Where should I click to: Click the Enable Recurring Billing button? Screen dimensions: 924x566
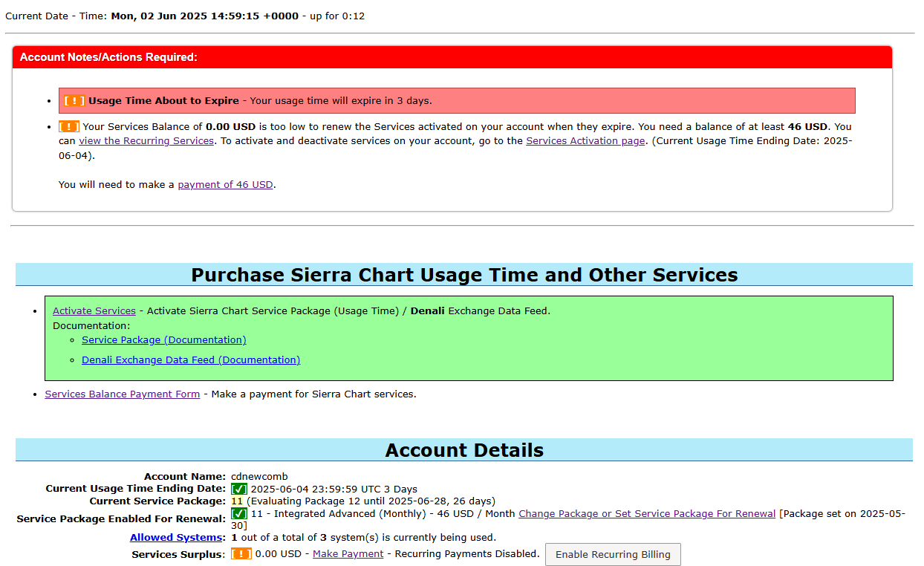click(x=613, y=554)
